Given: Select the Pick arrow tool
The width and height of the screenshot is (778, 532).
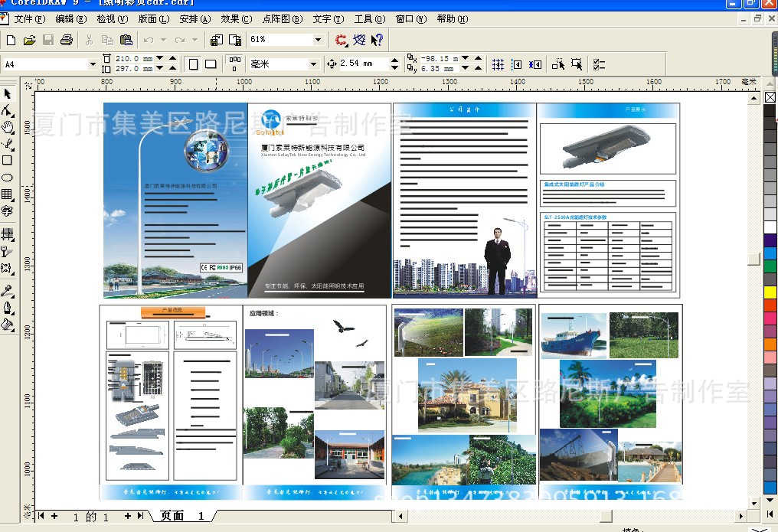Looking at the screenshot, I should [x=8, y=93].
